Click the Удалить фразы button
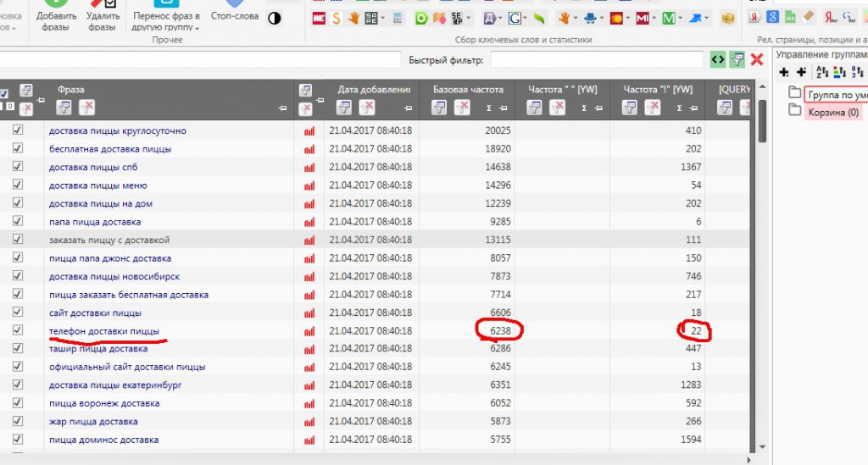Screen dimensions: 868x465 [x=103, y=17]
